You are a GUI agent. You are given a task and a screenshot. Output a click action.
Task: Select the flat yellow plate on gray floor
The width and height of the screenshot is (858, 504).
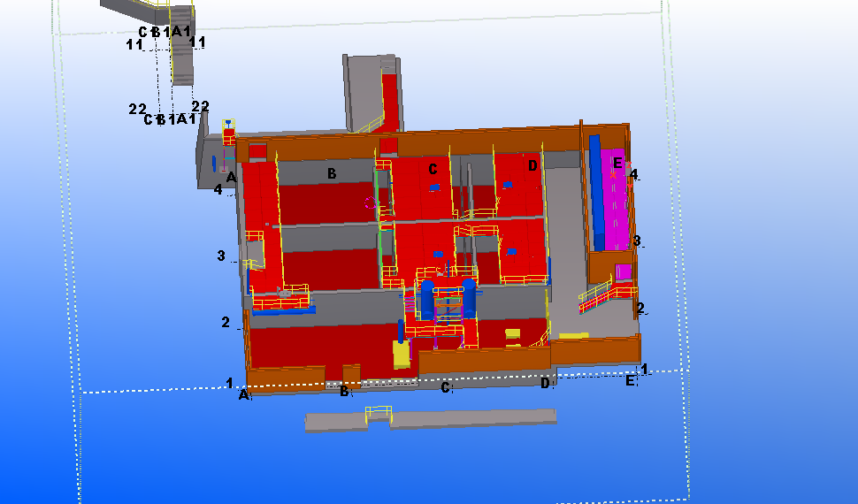pos(573,335)
